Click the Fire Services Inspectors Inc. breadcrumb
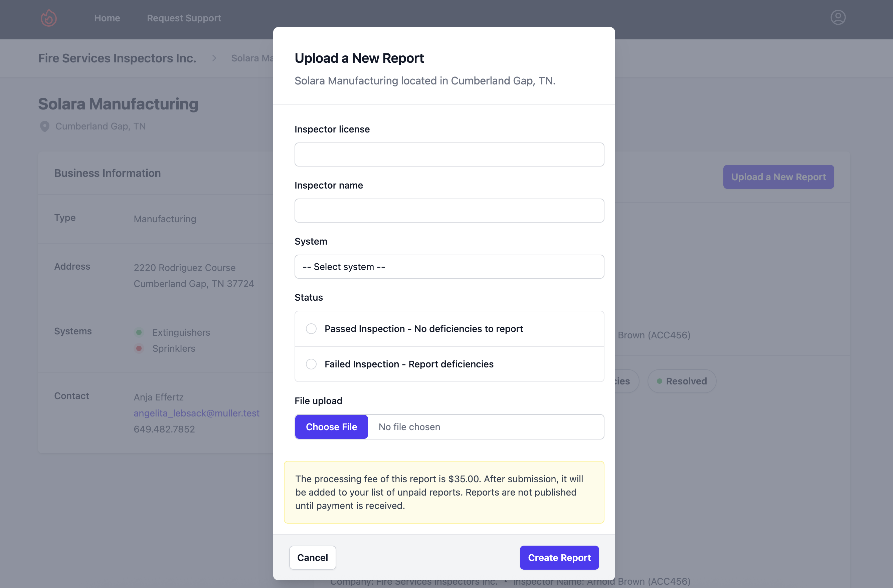 coord(117,58)
